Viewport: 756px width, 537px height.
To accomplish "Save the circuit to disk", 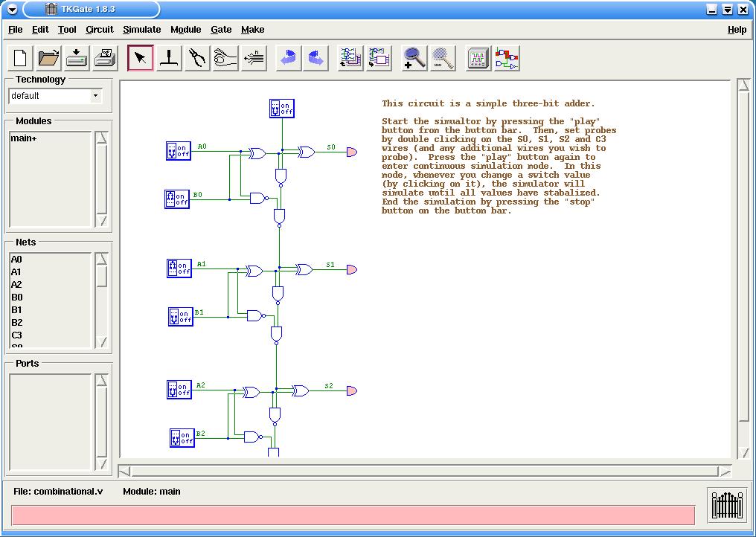I will 77,58.
